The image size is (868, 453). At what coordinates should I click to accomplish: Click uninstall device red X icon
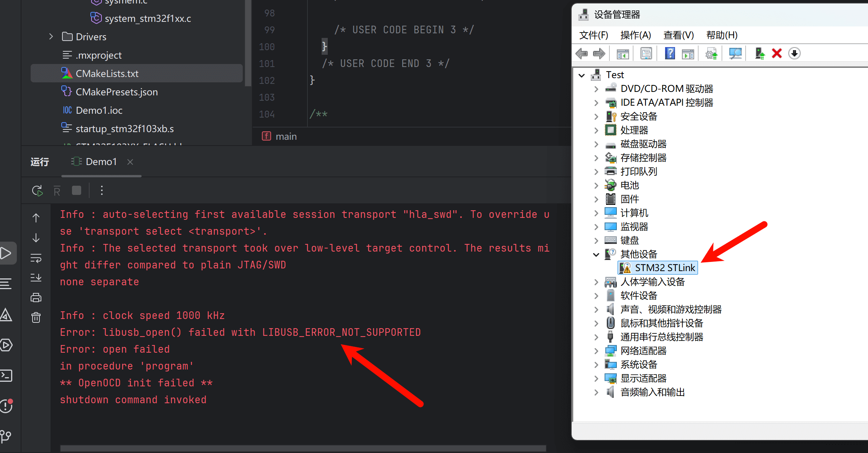click(776, 54)
